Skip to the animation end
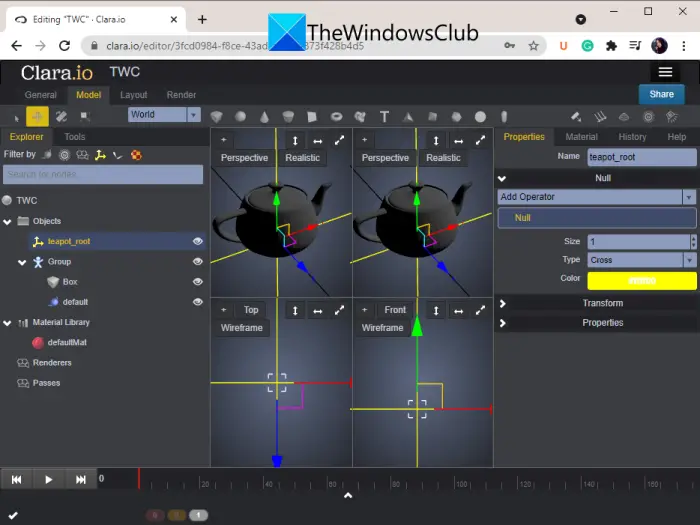Viewport: 700px width, 525px height. pyautogui.click(x=81, y=479)
